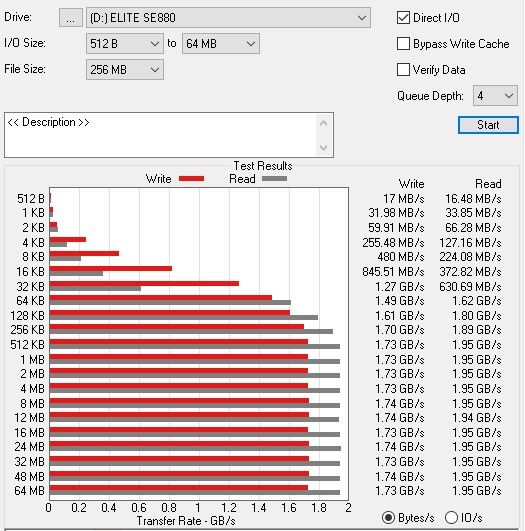Screen dimensions: 525x531
Task: Open the Queue Depth dropdown
Action: 495,96
